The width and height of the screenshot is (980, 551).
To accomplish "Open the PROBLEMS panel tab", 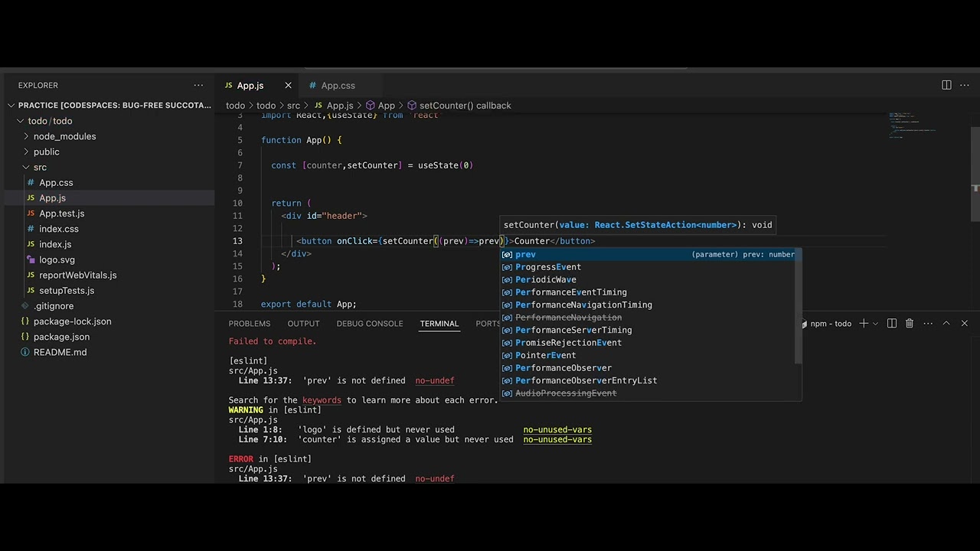I will [x=250, y=324].
